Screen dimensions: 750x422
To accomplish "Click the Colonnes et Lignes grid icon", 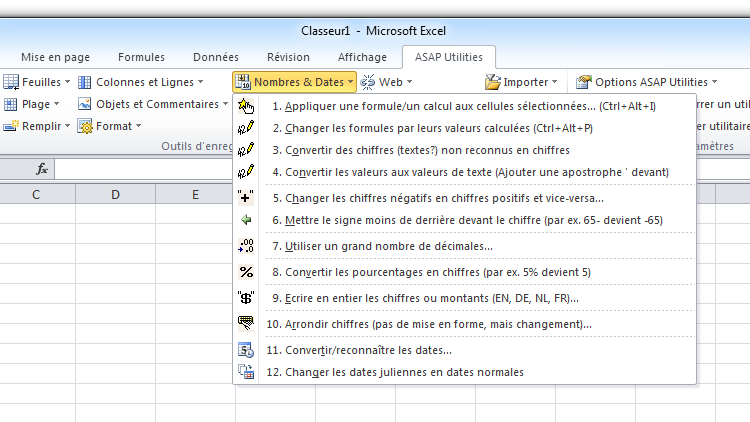I will click(x=85, y=82).
